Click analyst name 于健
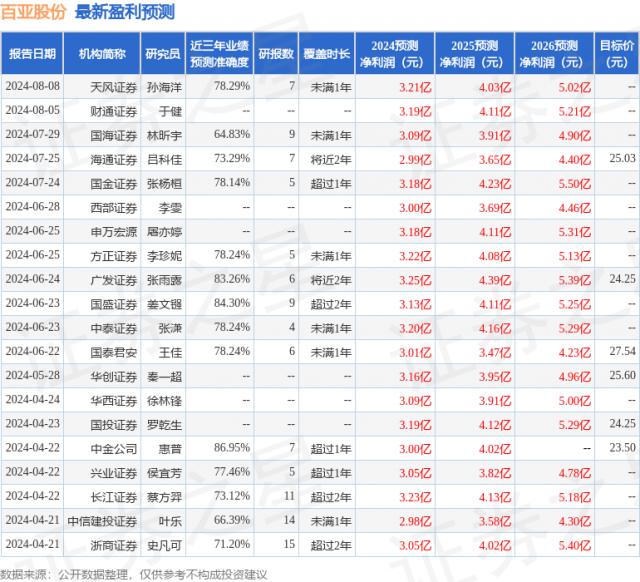The height and width of the screenshot is (582, 640). 170,111
